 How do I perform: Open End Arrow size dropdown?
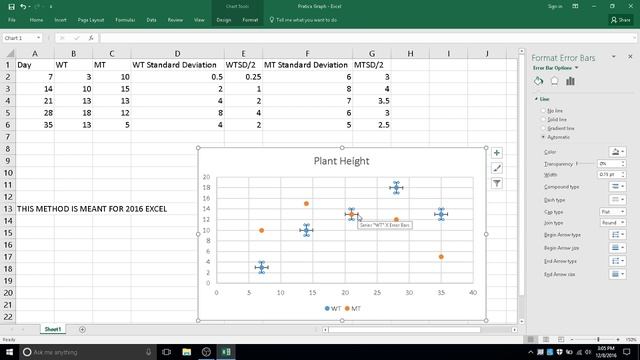pos(617,274)
